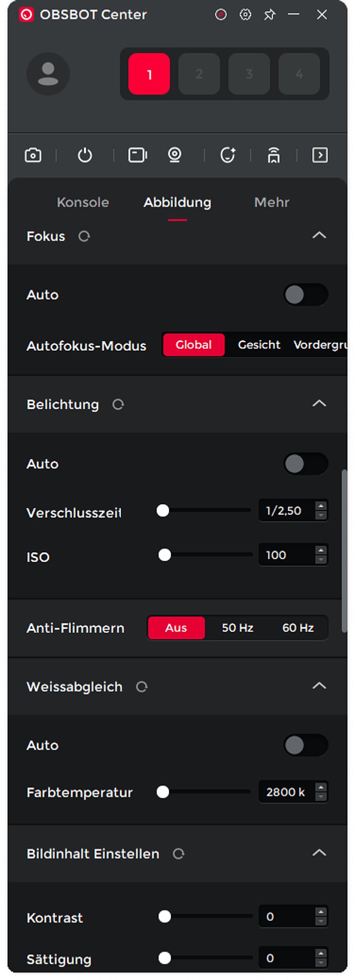This screenshot has width=355, height=980.
Task: Open settings via the gear icon
Action: pos(245,15)
